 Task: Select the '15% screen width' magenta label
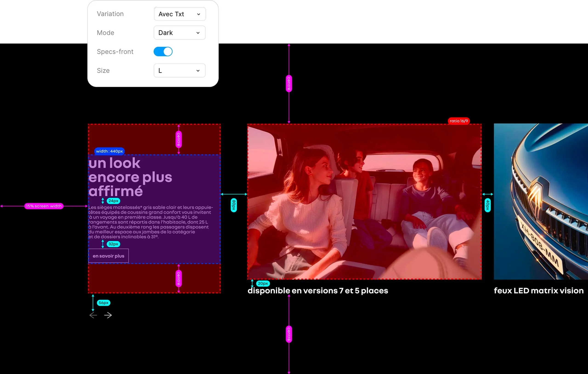pyautogui.click(x=44, y=206)
